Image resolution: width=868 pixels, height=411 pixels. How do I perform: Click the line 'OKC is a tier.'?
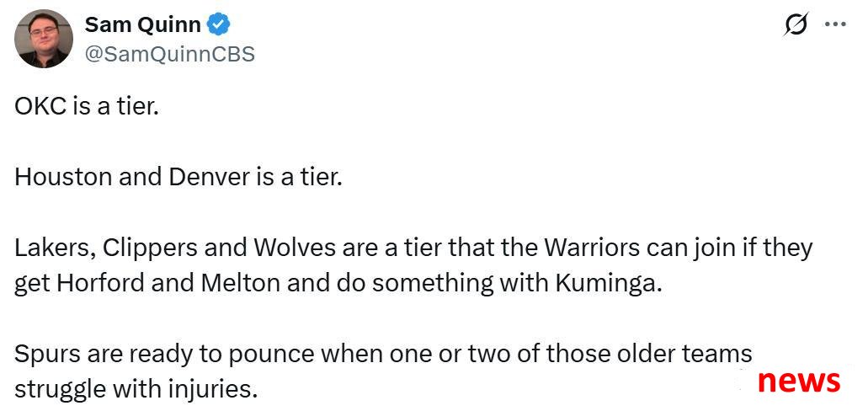pyautogui.click(x=87, y=107)
